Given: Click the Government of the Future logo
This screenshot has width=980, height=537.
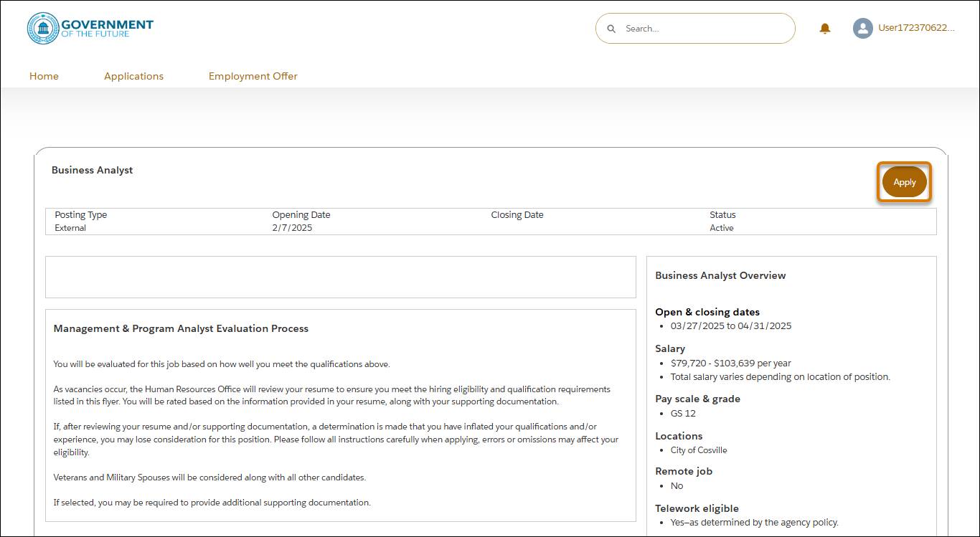Looking at the screenshot, I should [x=90, y=28].
